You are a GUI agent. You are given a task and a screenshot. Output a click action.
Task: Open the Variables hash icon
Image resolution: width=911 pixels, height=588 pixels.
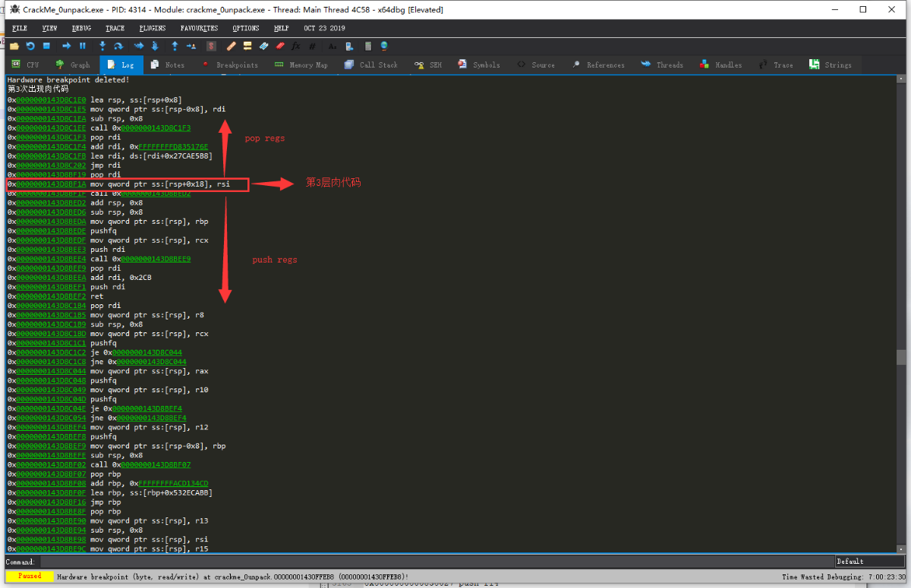(313, 46)
